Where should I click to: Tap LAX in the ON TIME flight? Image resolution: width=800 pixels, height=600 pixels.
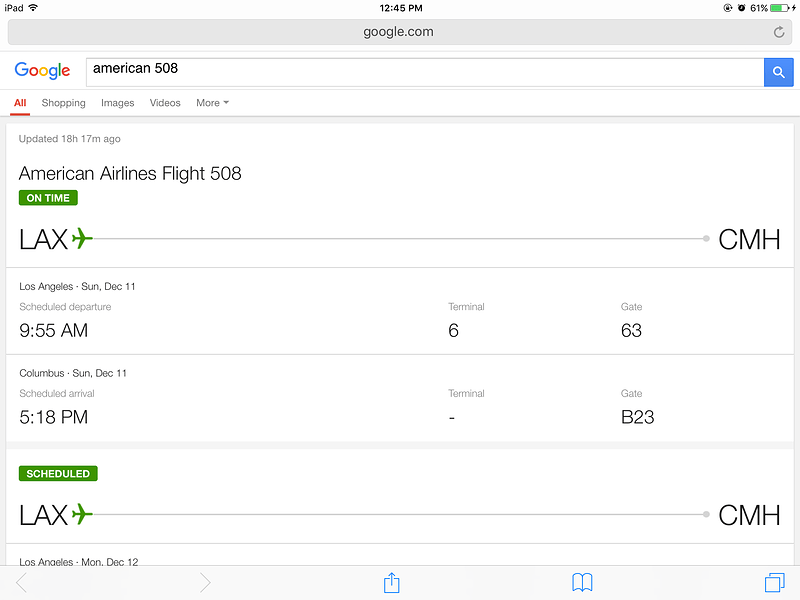pyautogui.click(x=43, y=239)
